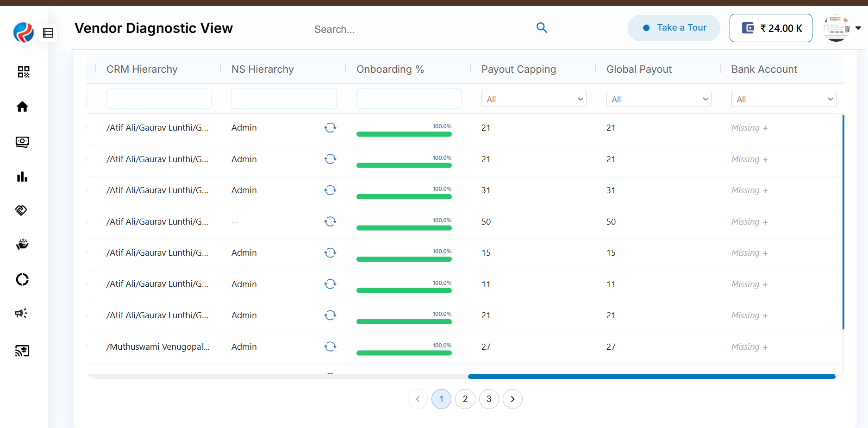The height and width of the screenshot is (428, 868).
Task: Go to page 2
Action: tap(465, 399)
